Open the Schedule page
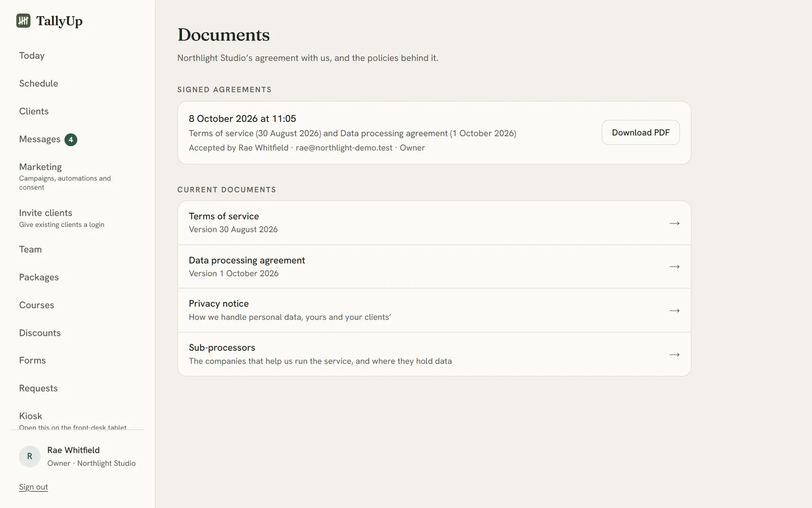 click(x=39, y=83)
